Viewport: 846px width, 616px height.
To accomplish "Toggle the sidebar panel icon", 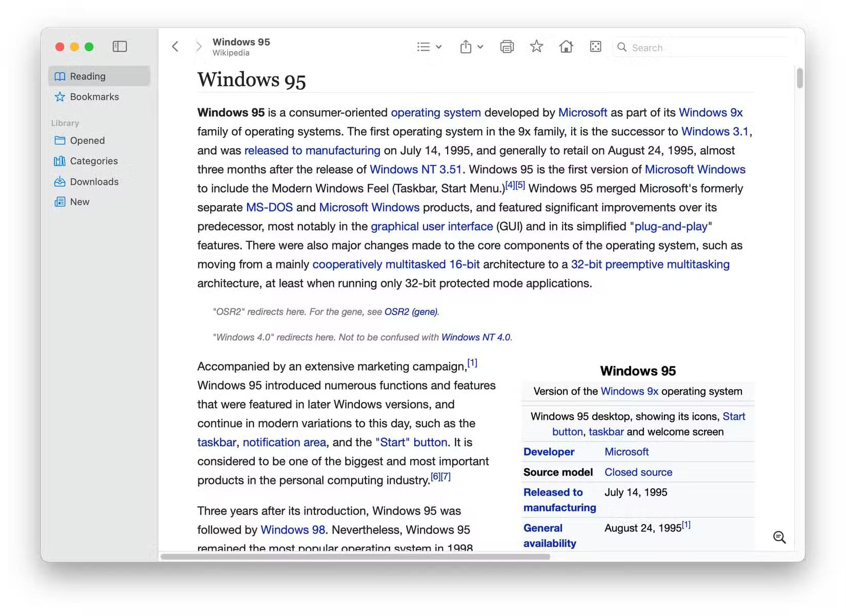I will (x=119, y=47).
